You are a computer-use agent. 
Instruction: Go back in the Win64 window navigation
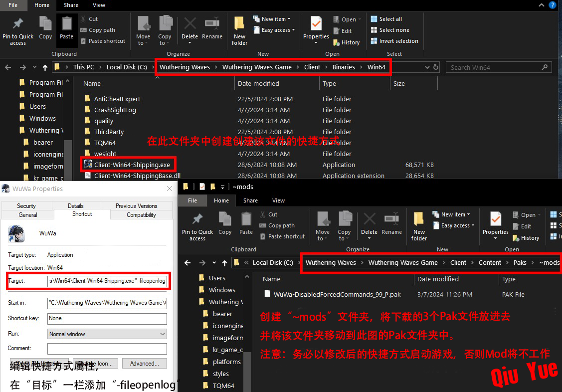click(x=8, y=67)
